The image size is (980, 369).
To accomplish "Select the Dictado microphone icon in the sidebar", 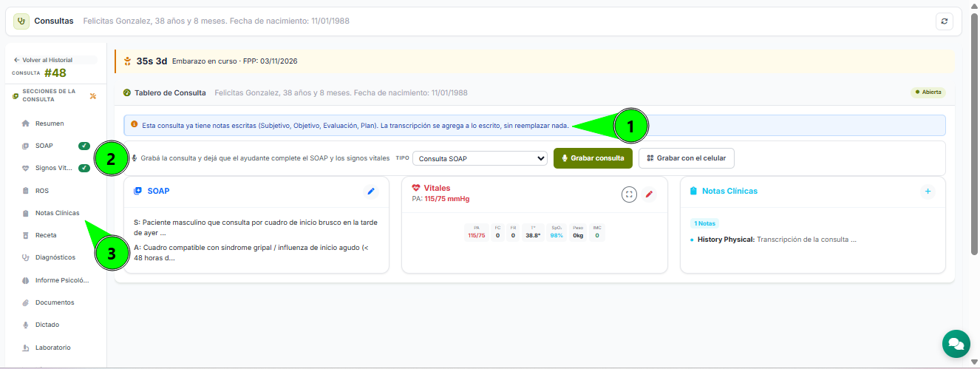I will (26, 325).
